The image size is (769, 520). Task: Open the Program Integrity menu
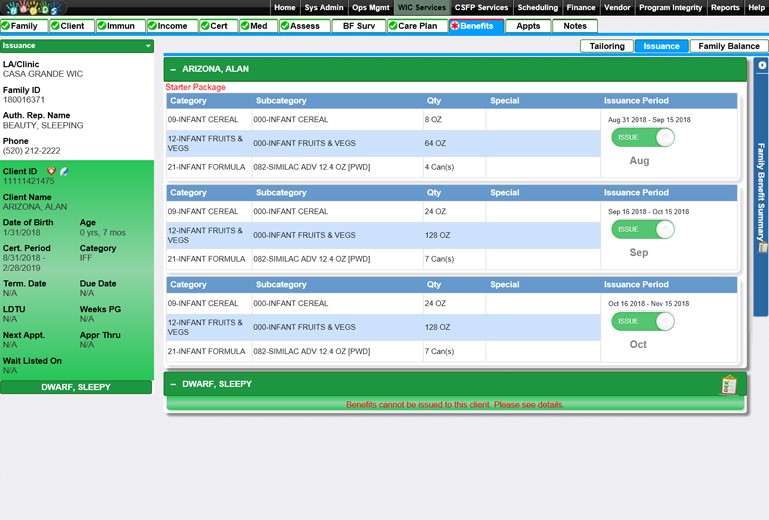669,7
